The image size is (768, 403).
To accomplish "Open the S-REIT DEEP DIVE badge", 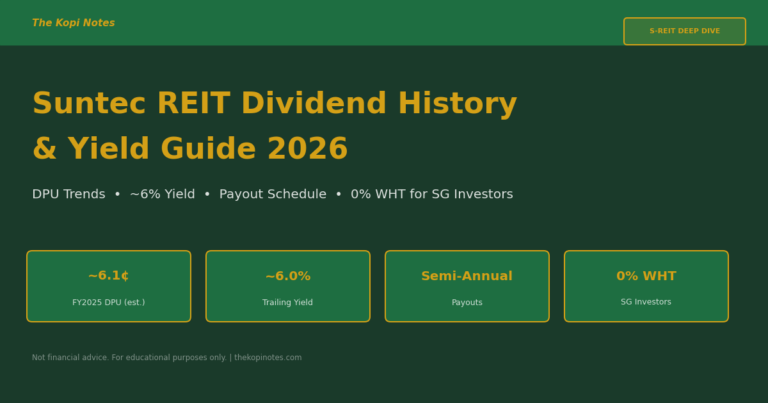I will (x=684, y=31).
